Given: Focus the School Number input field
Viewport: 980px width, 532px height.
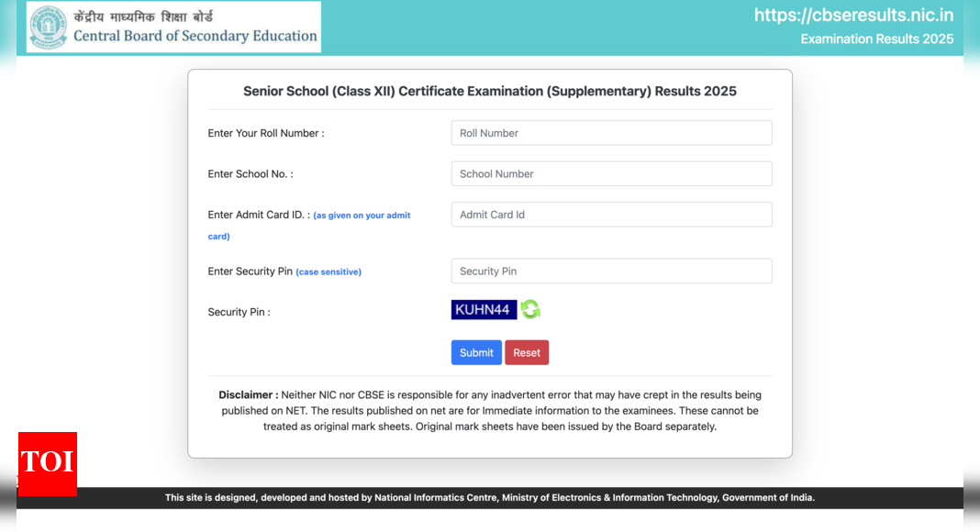Looking at the screenshot, I should 611,173.
